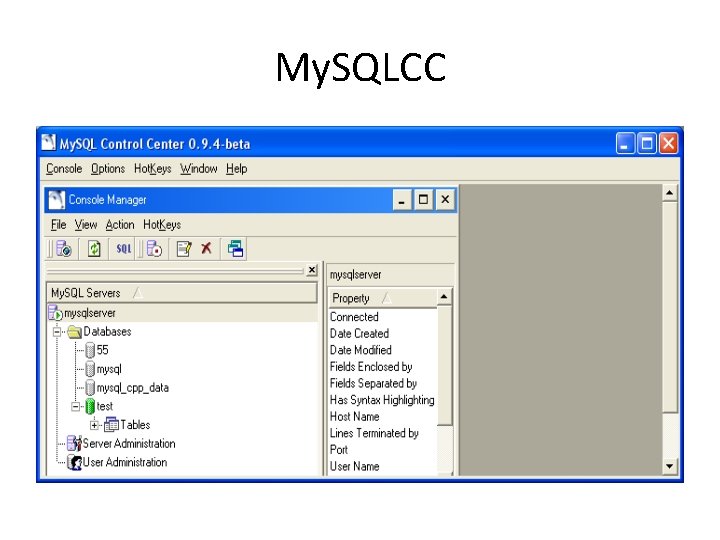Click Has Syntax Highlighting property

[382, 400]
